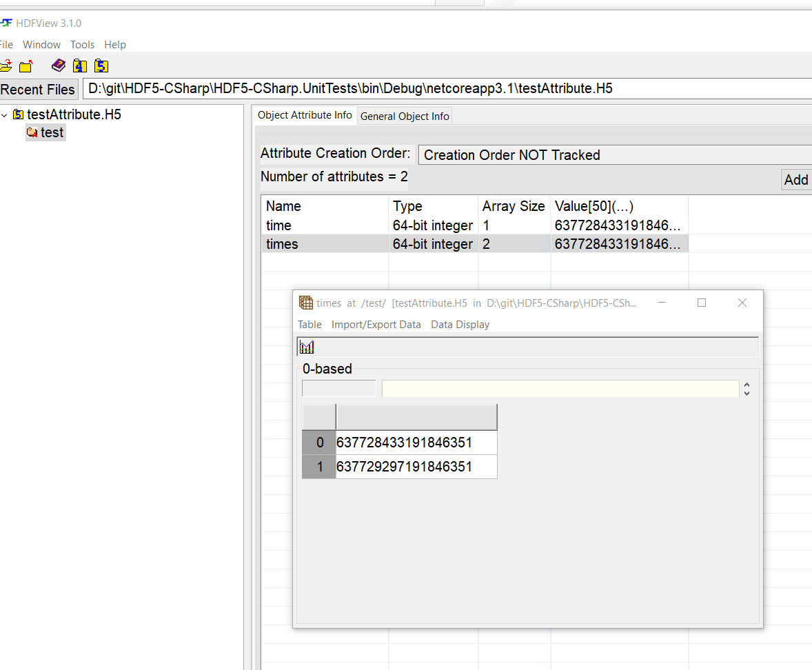Screen dimensions: 812x670
Task: Click the time attribute value cell
Action: pyautogui.click(x=620, y=225)
